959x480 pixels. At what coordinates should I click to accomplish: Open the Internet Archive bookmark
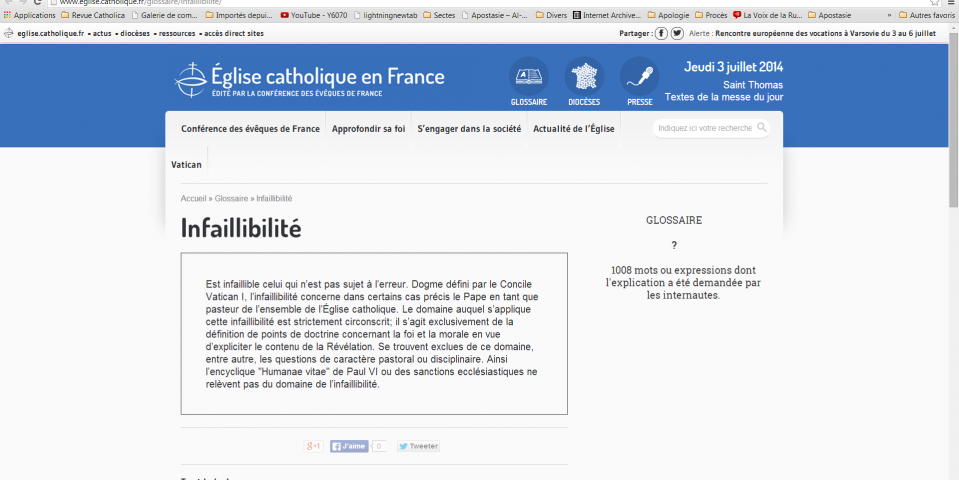607,15
